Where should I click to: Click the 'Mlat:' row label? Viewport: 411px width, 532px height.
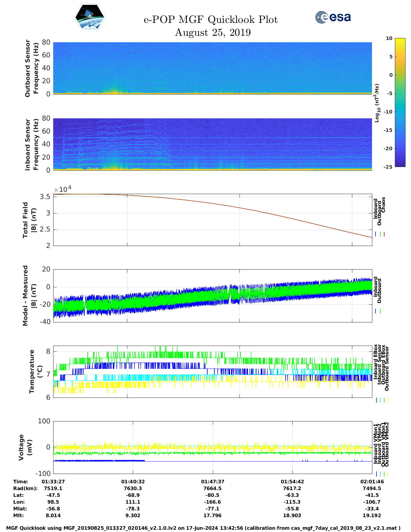[20, 509]
